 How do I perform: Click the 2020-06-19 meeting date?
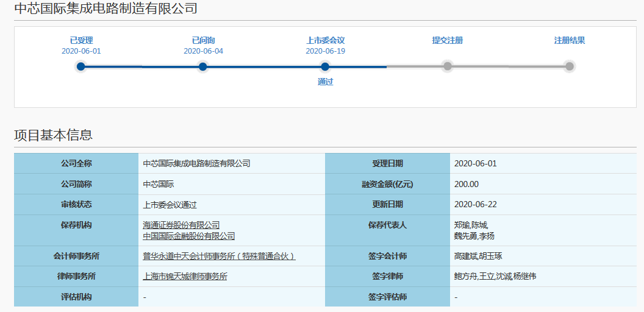[x=325, y=51]
